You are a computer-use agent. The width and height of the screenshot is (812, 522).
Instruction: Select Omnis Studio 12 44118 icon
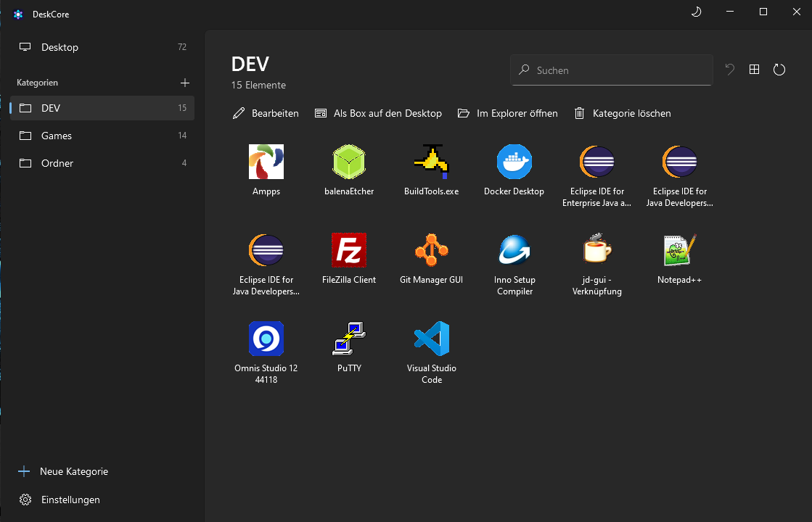click(x=266, y=339)
